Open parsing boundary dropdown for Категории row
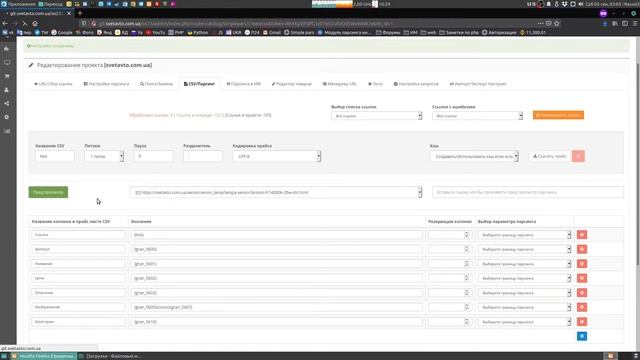 [524, 322]
